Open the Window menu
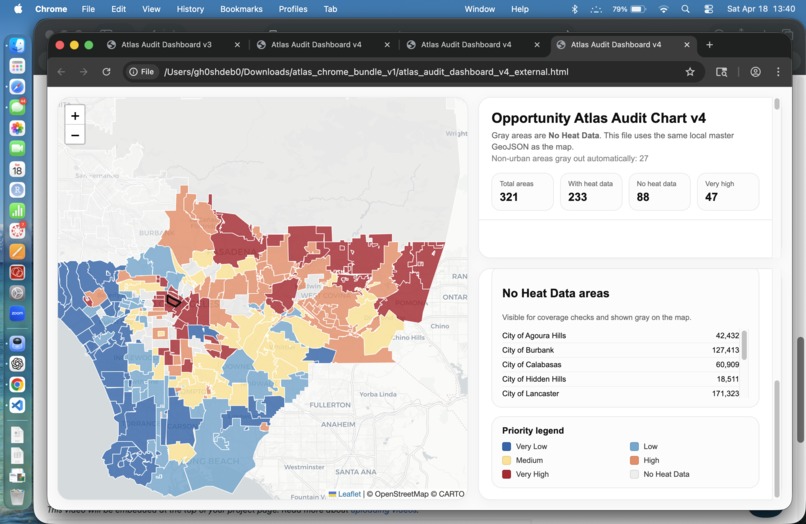 [480, 9]
